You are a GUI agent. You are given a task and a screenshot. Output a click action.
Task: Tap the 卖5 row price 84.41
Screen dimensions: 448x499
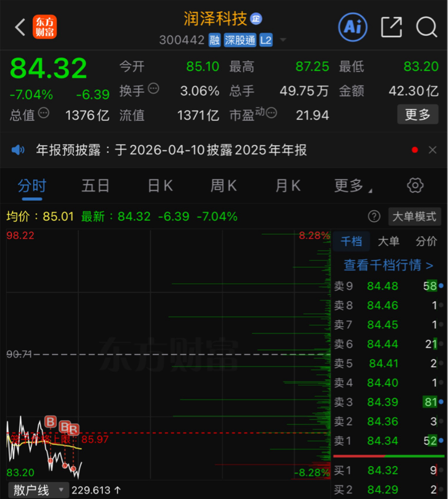383,364
